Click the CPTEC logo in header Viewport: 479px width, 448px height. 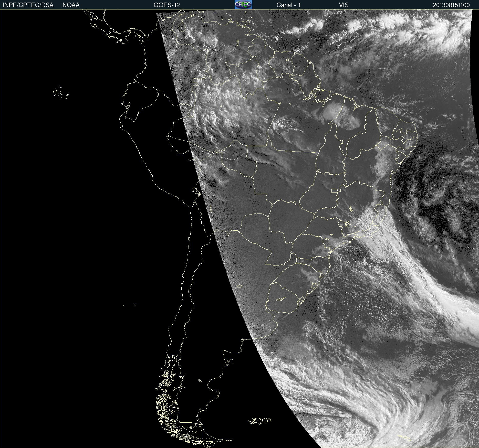pyautogui.click(x=243, y=5)
